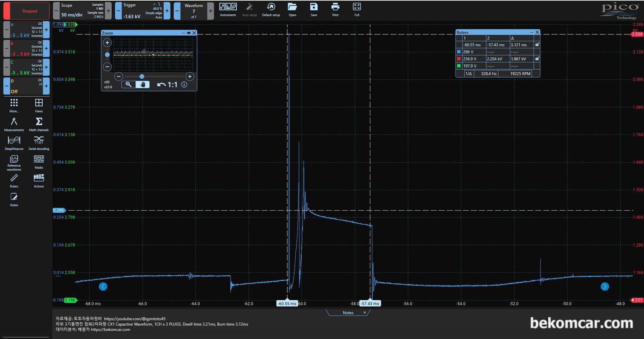Select the hand pan mode in Zoom panel

click(x=143, y=84)
